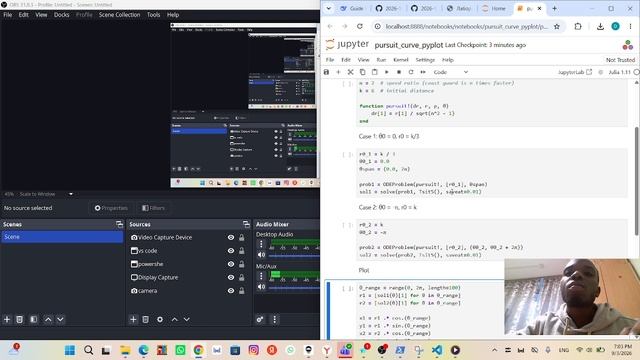
Task: Open browser downloads icon
Action: tap(600, 26)
